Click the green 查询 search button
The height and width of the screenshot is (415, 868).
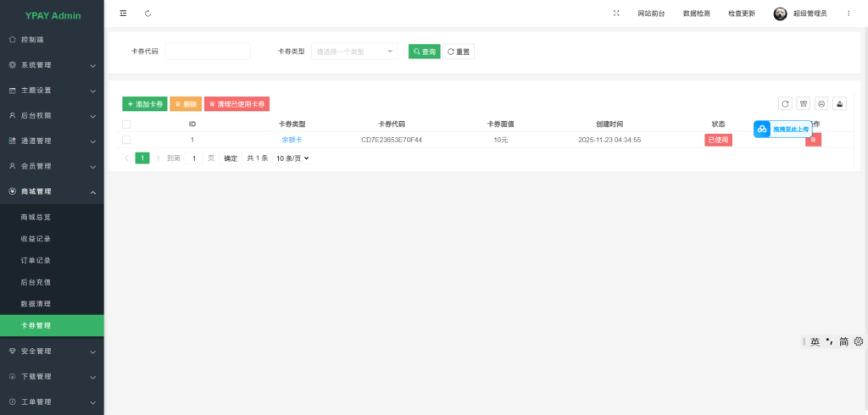[x=424, y=52]
